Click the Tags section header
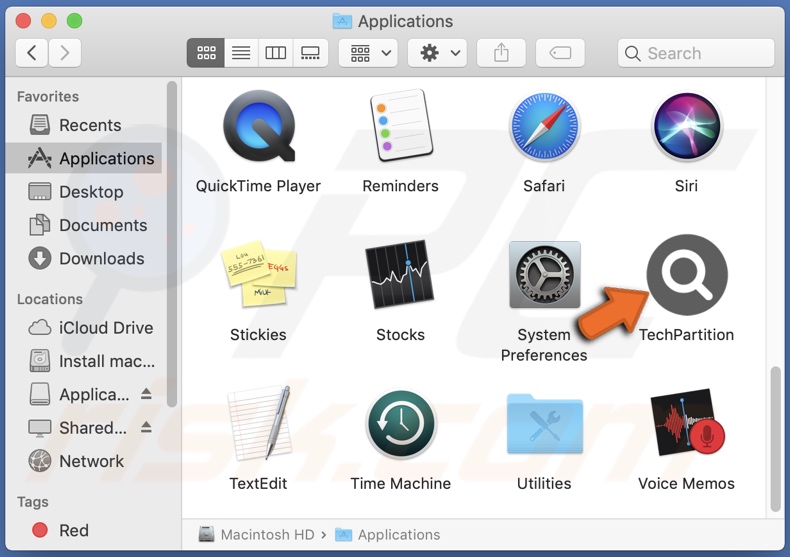The image size is (790, 557). (x=33, y=502)
